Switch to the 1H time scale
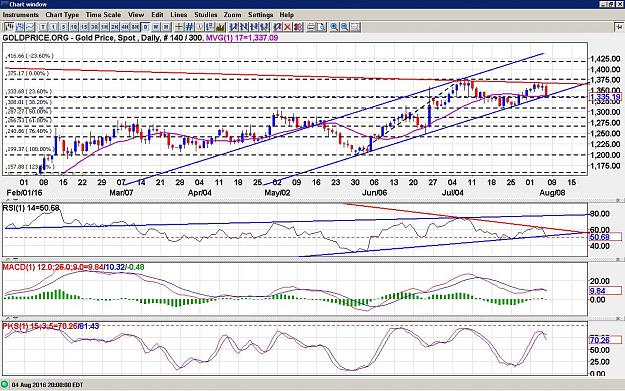This screenshot has width=625, height=391. coord(105,27)
